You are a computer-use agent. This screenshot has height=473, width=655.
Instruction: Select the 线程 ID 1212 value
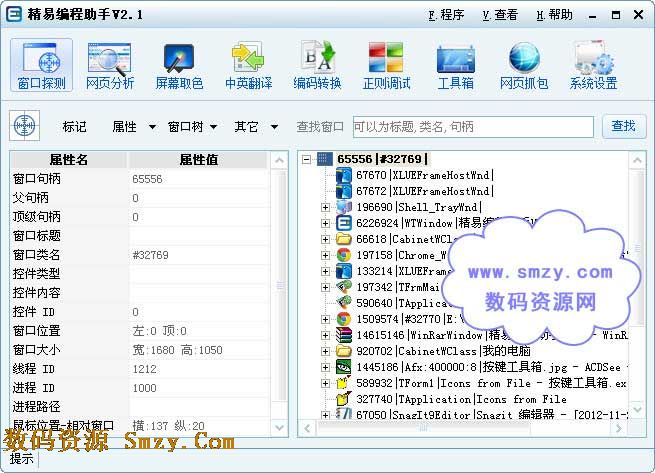tap(199, 369)
